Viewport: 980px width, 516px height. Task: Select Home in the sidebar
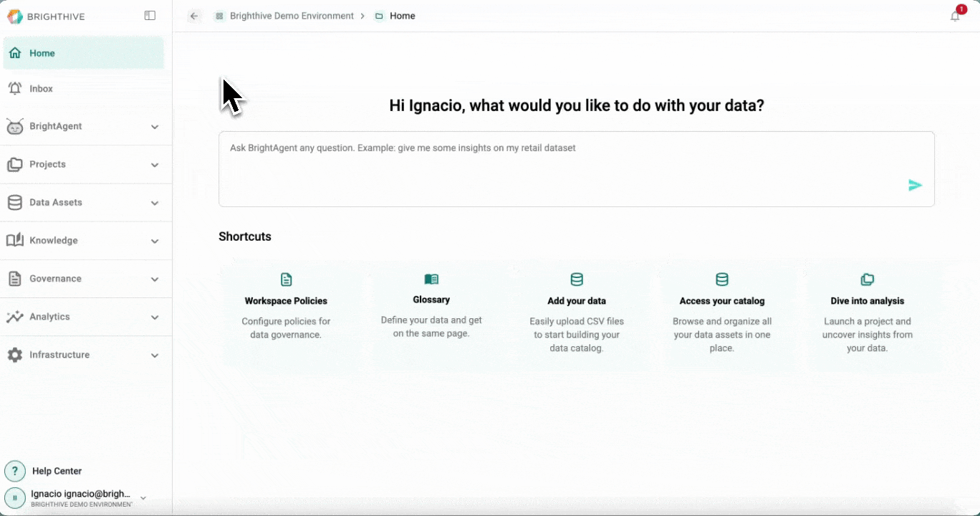tap(84, 53)
